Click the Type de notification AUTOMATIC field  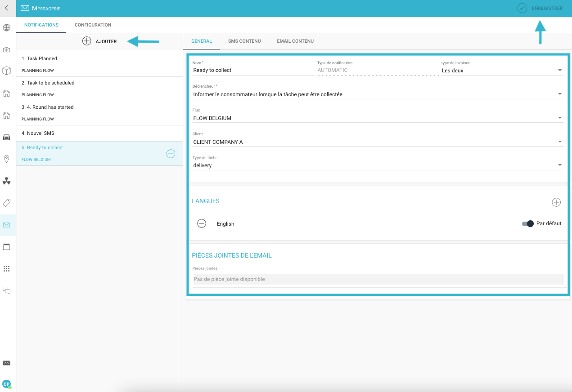click(x=378, y=70)
